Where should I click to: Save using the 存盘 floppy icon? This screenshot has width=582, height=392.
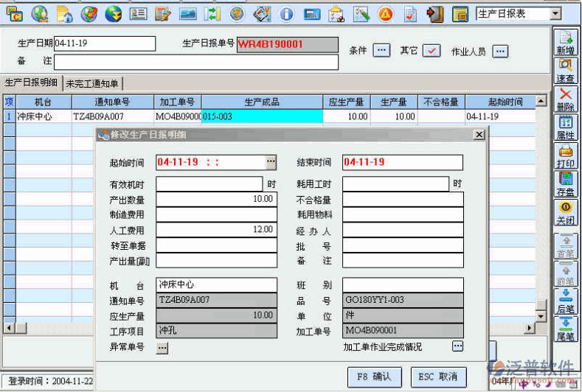pos(566,185)
